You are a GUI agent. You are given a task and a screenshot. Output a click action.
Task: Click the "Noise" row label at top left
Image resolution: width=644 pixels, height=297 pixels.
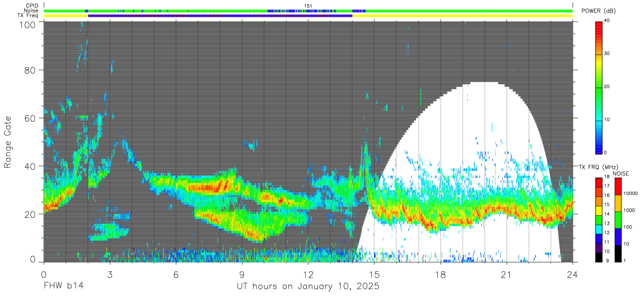tap(32, 10)
